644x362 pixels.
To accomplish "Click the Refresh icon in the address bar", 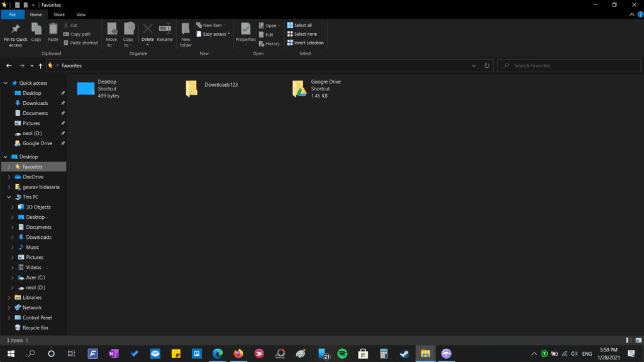I will (x=486, y=65).
